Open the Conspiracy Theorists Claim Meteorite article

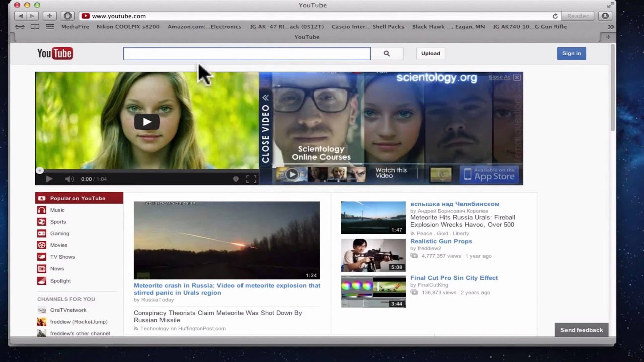point(218,316)
